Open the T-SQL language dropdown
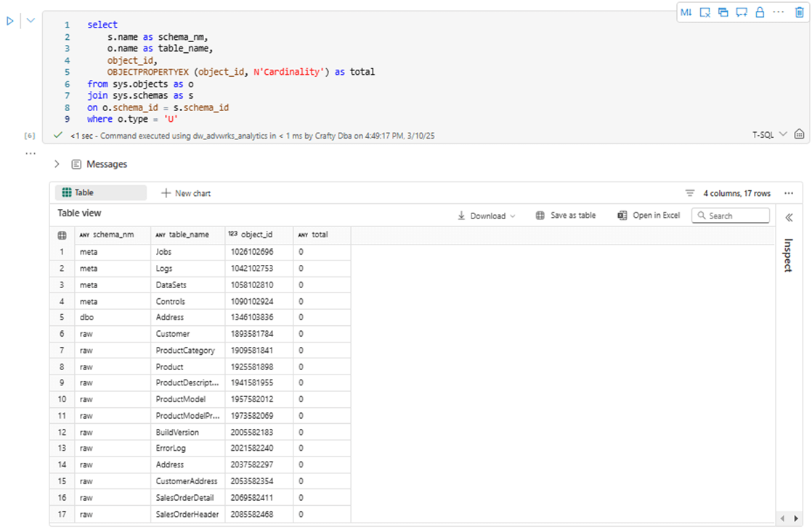Image resolution: width=812 pixels, height=532 pixels. pyautogui.click(x=769, y=135)
